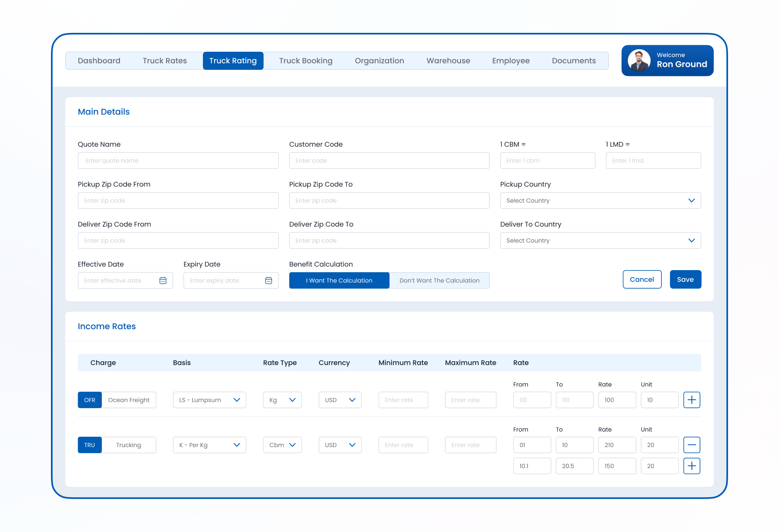Add rate row for Ocean Freight charge

(691, 400)
